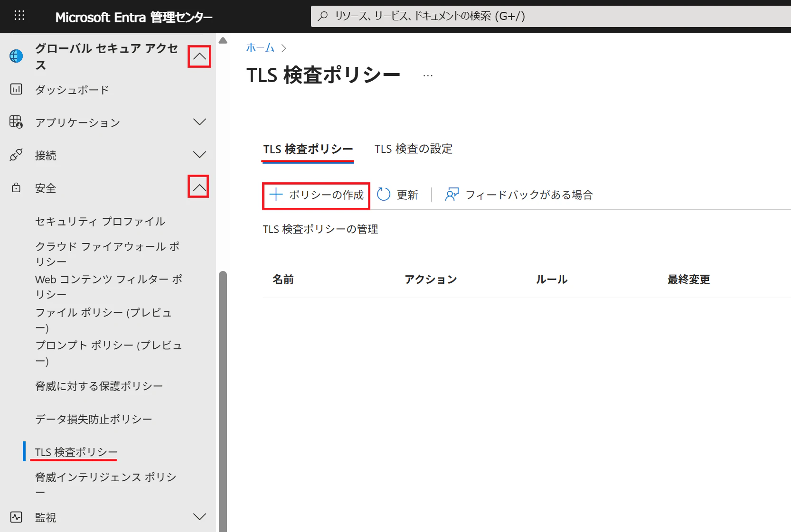The height and width of the screenshot is (532, 791).
Task: Click the Applications grid icon
Action: pos(16,122)
